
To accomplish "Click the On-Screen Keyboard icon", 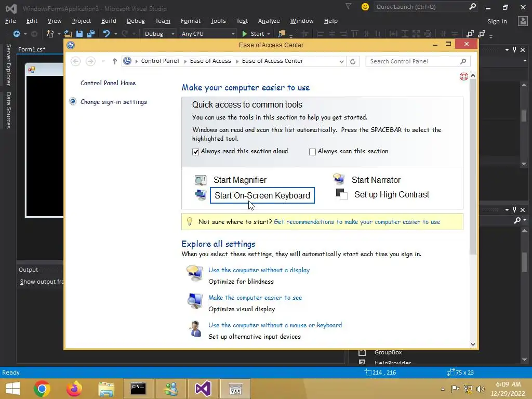I will pyautogui.click(x=201, y=195).
